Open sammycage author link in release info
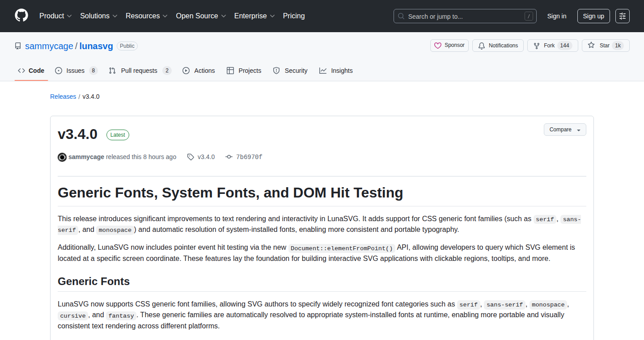Screen dimensions: 644x340 (x=86, y=157)
